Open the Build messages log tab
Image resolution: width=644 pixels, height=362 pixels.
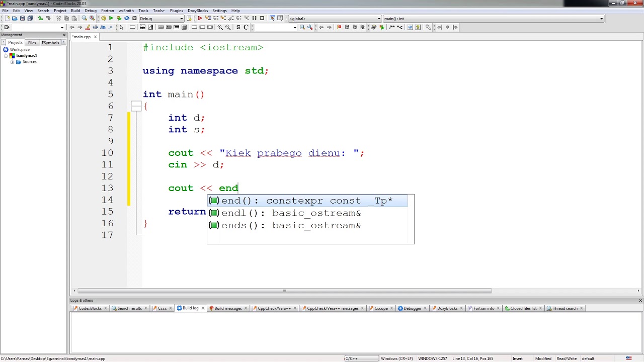(228, 308)
